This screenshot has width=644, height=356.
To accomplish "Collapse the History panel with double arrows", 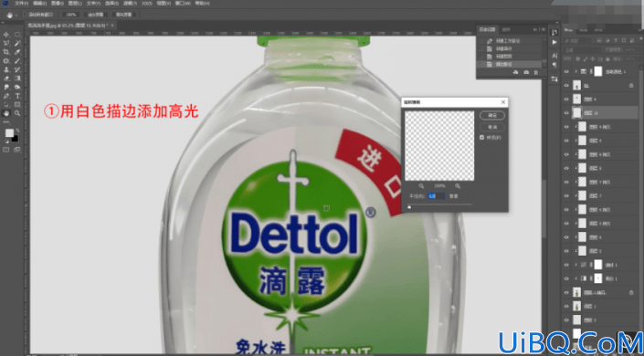I will click(x=534, y=29).
